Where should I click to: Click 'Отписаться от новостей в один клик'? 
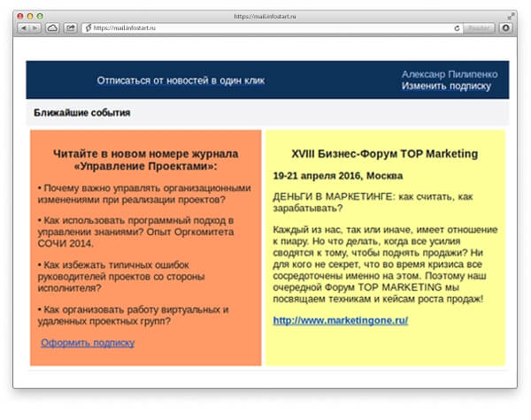181,80
